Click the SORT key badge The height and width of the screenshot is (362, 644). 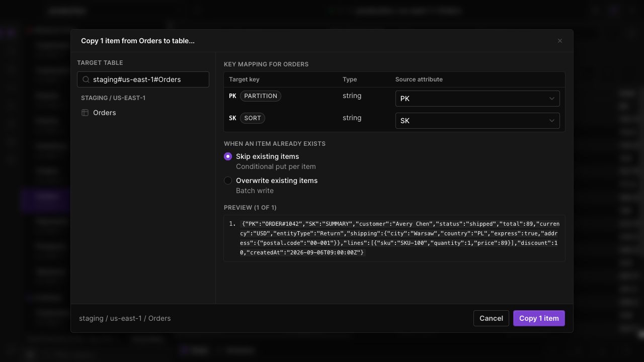[253, 118]
